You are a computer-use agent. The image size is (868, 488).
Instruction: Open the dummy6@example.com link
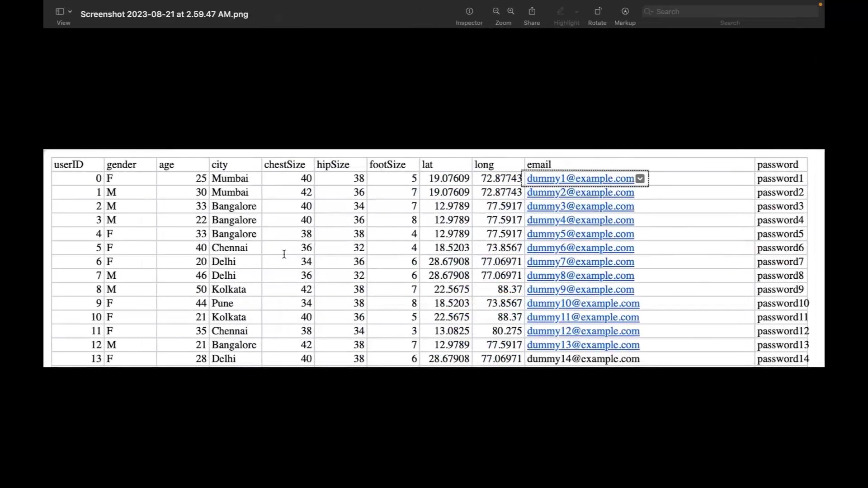580,248
